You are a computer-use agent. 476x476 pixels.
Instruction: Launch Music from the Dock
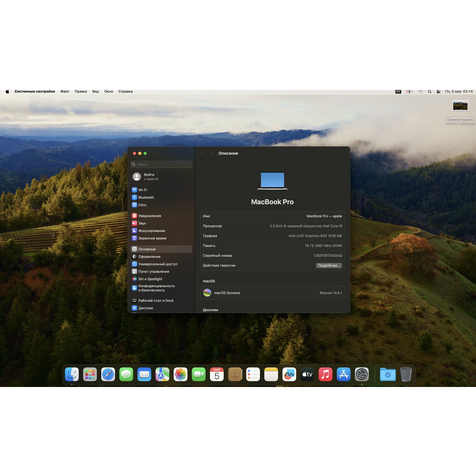[326, 374]
